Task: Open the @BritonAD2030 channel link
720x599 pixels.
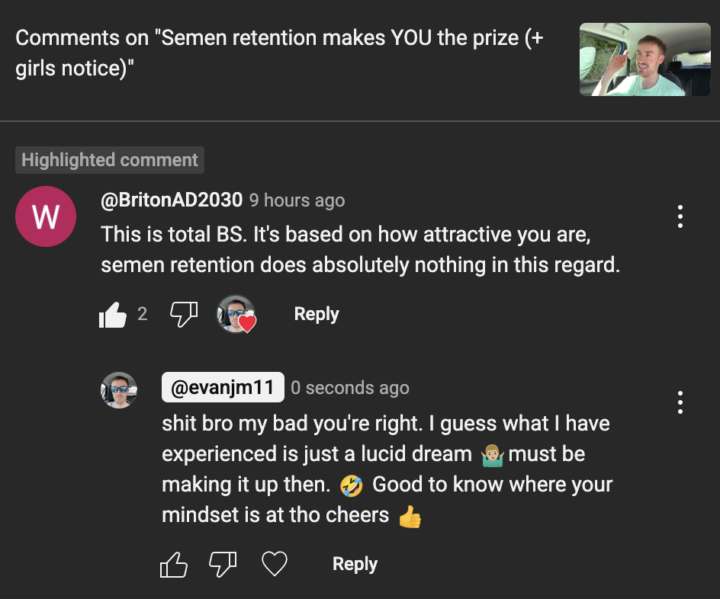Action: (x=171, y=200)
